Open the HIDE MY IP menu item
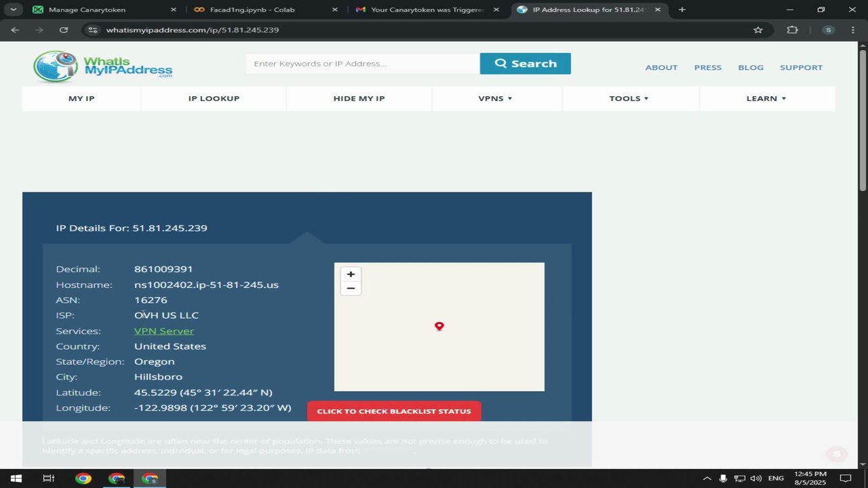The image size is (868, 488). pos(359,98)
